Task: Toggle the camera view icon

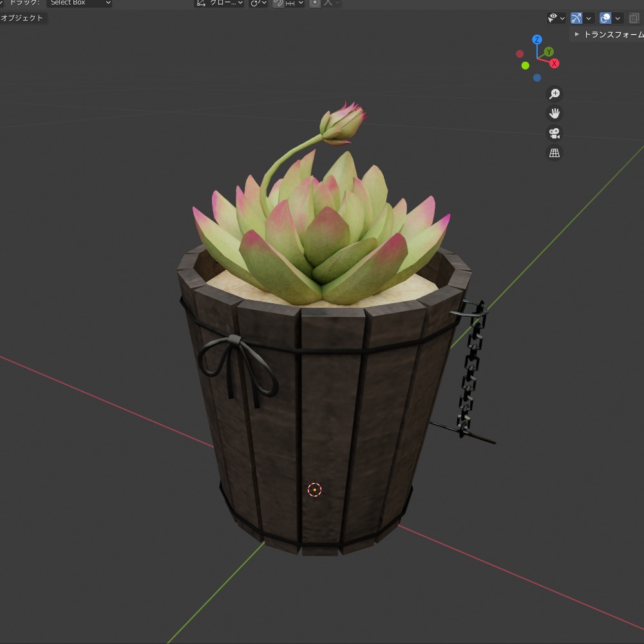Action: pyautogui.click(x=554, y=133)
